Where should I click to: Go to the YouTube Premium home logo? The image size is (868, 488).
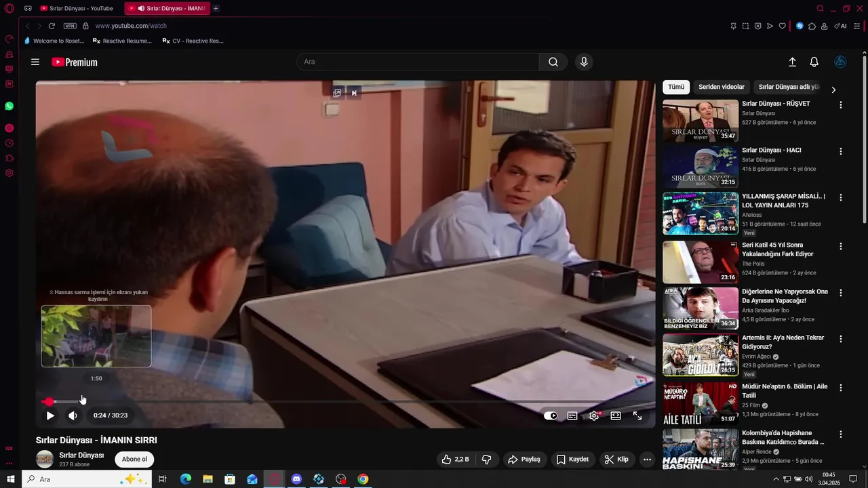(x=75, y=62)
